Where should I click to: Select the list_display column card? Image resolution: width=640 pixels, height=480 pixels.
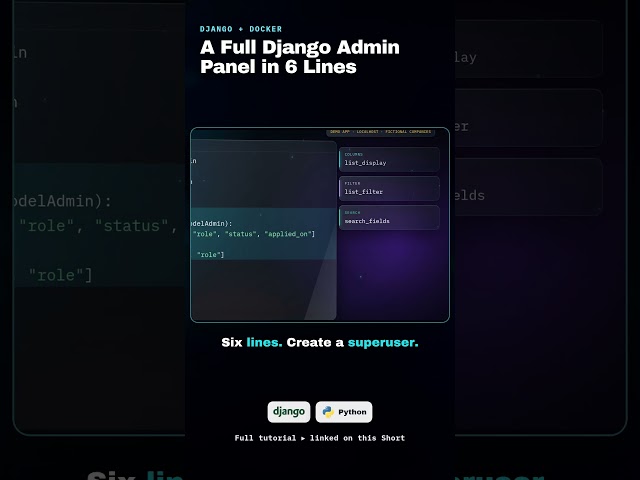click(x=389, y=159)
